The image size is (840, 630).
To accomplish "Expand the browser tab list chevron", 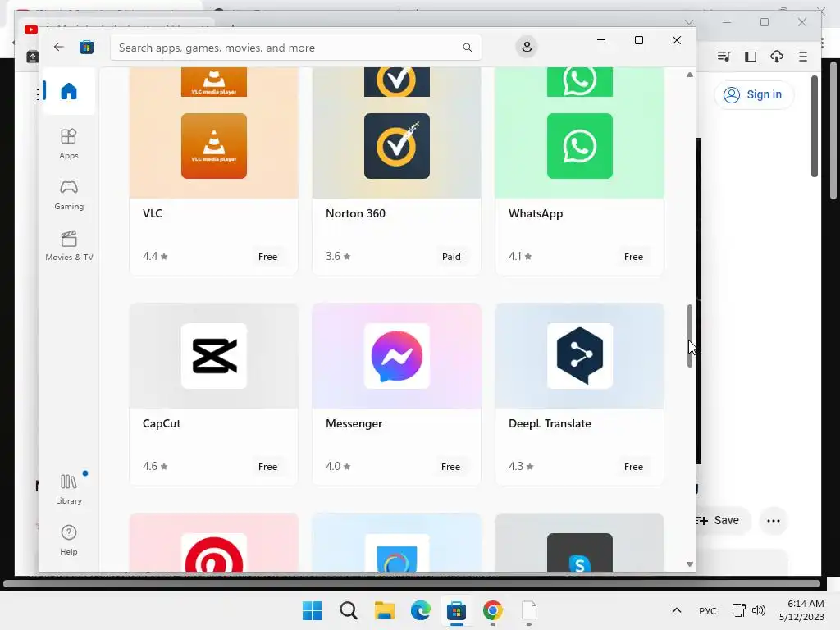I will click(x=689, y=22).
